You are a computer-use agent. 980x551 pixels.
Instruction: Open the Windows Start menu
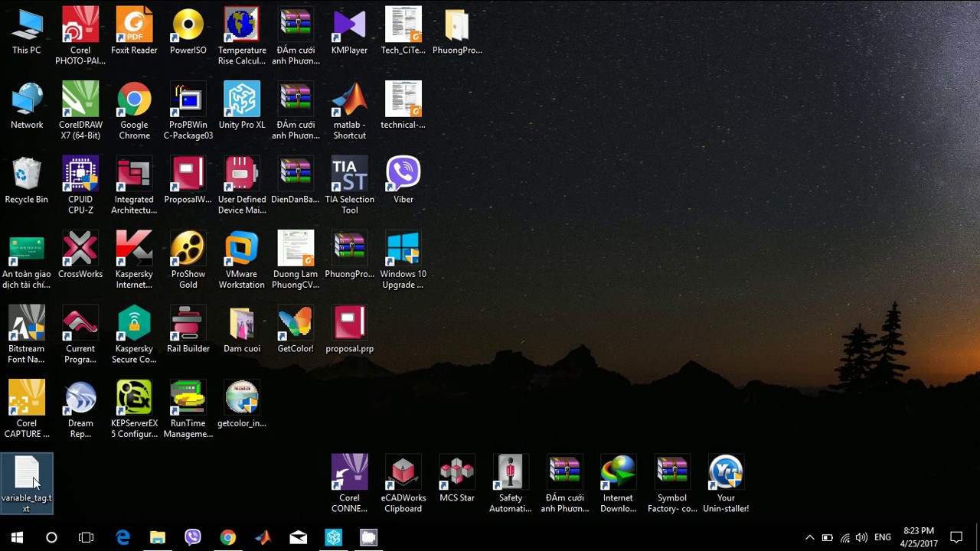tap(17, 537)
